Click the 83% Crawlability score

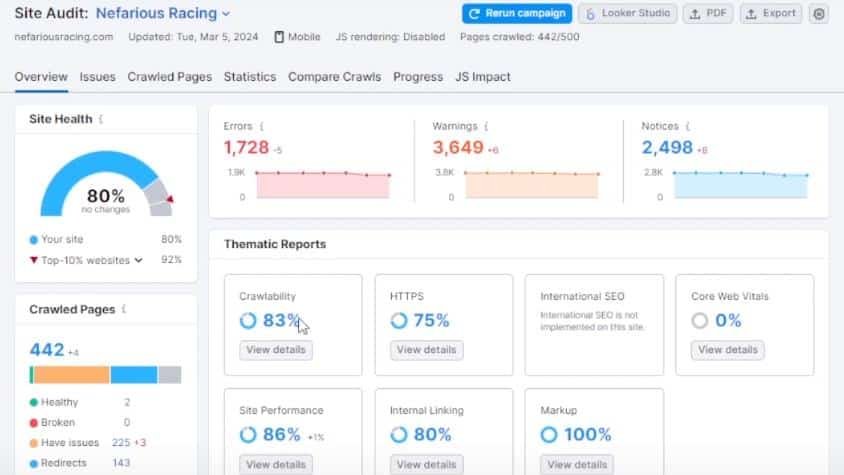281,320
